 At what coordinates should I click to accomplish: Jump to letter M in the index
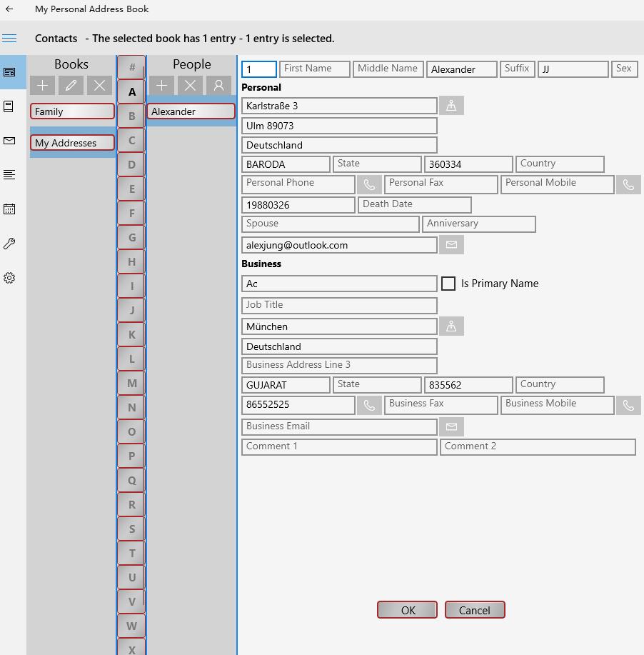click(x=131, y=383)
